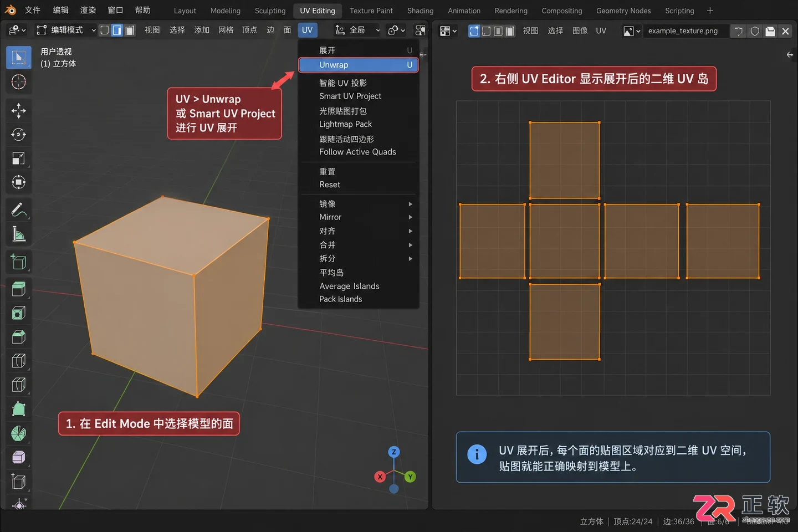
Task: Click status bar text 顶点:24/24
Action: click(x=633, y=521)
